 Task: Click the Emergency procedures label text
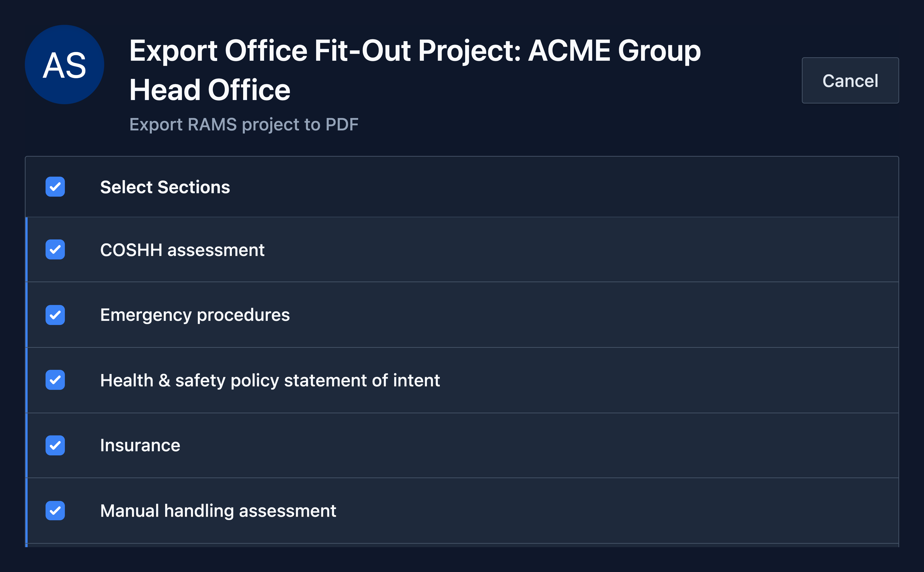(195, 315)
